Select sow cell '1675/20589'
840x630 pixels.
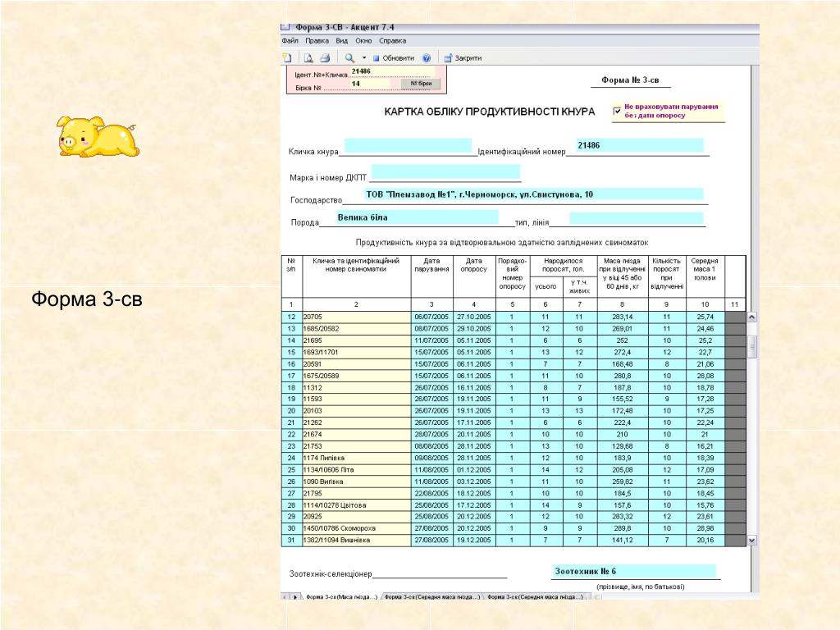click(x=357, y=376)
